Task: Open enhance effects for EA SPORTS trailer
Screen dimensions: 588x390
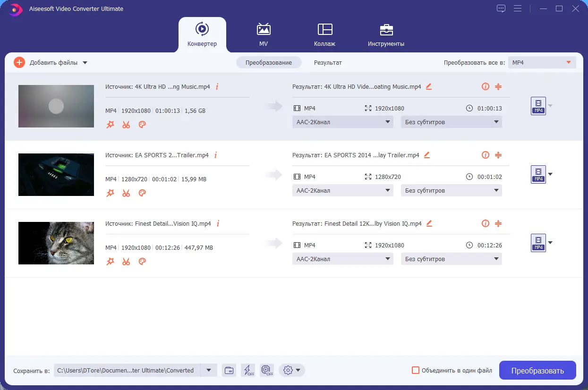Action: point(110,193)
